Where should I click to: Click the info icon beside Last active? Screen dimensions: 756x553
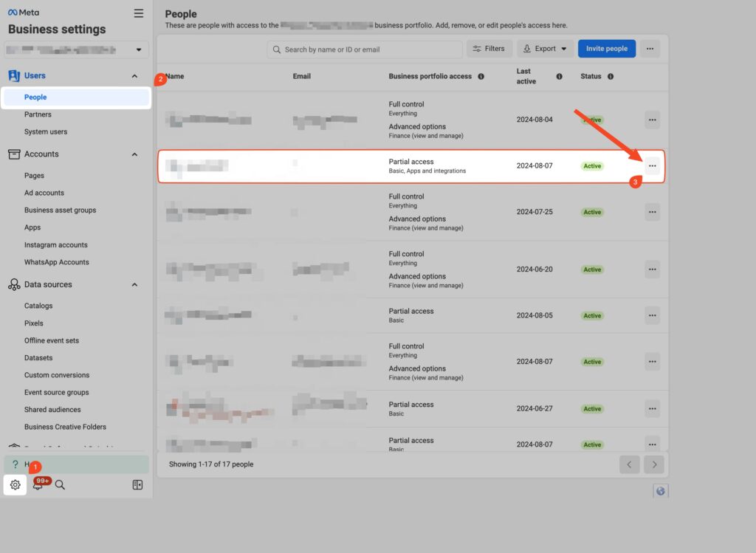click(560, 76)
